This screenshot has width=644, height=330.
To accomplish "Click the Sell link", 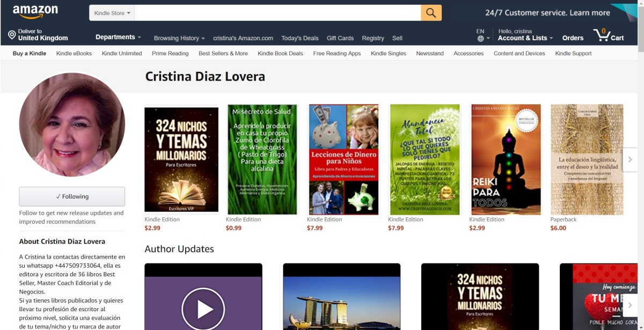I will click(397, 38).
